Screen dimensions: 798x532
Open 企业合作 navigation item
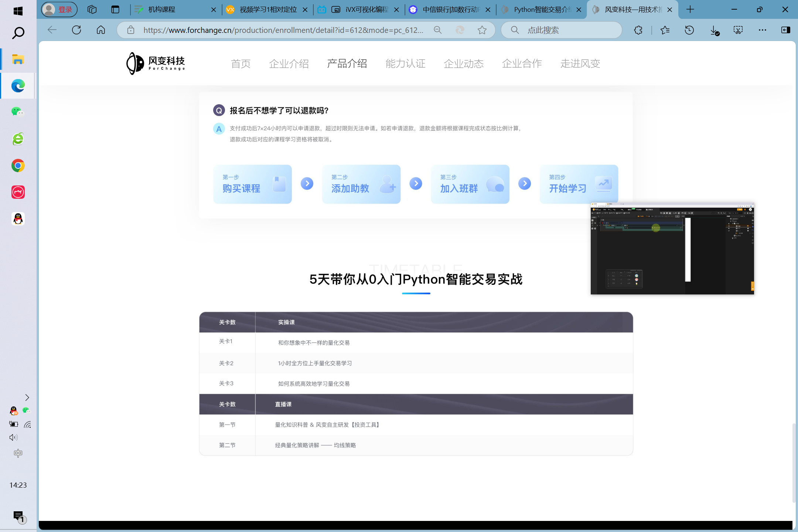pos(522,64)
